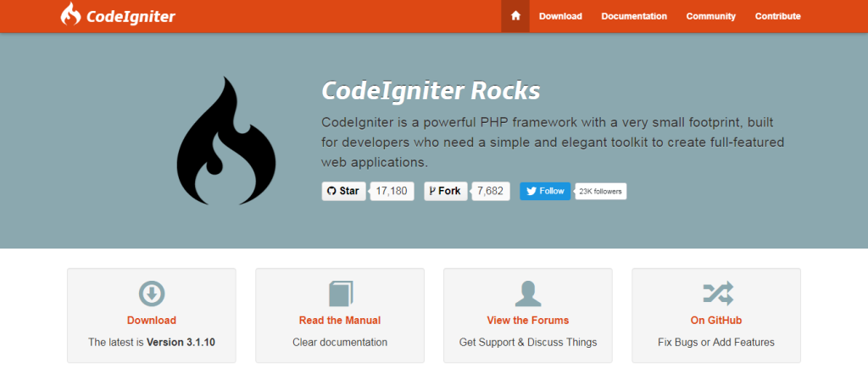Open the Download menu item
868x369 pixels.
560,16
